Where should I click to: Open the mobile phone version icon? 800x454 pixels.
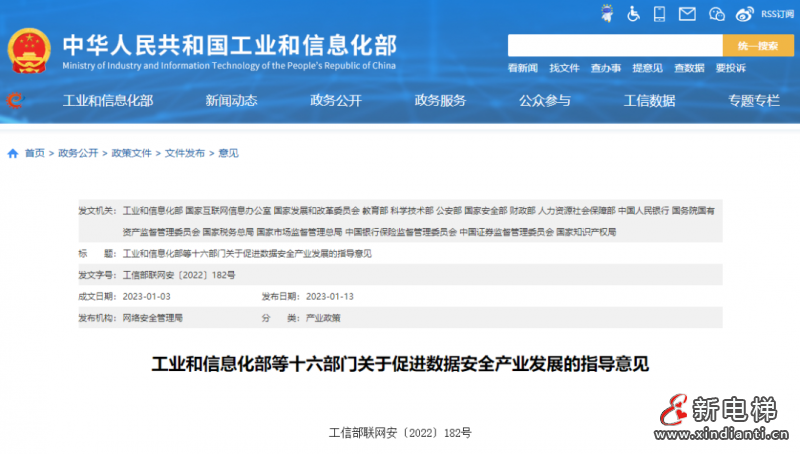(659, 14)
